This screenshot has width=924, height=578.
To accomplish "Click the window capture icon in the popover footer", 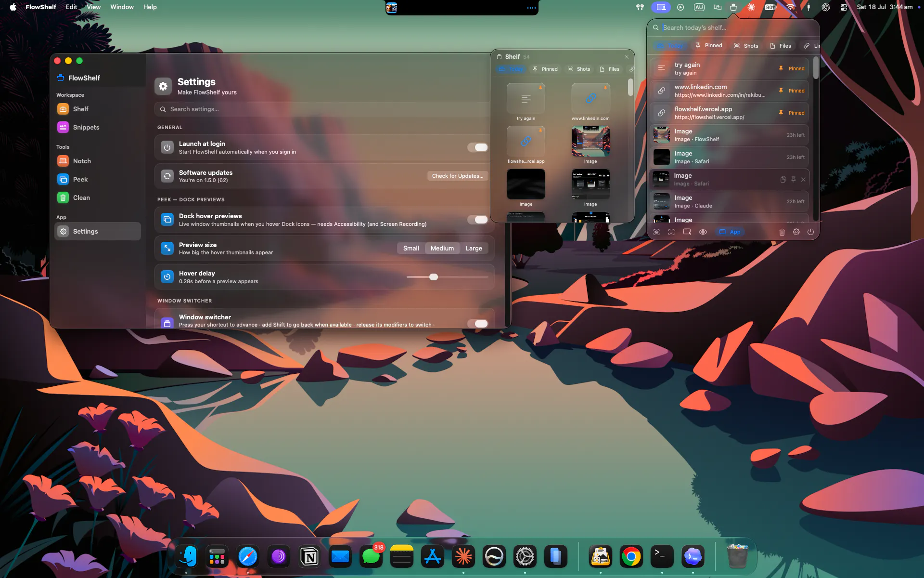I will pos(687,232).
